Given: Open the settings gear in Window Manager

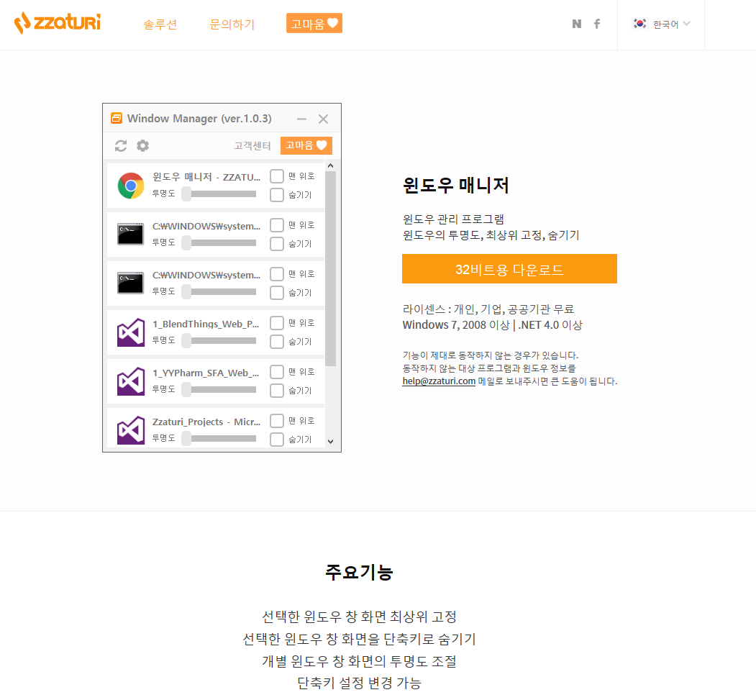Looking at the screenshot, I should [x=142, y=145].
